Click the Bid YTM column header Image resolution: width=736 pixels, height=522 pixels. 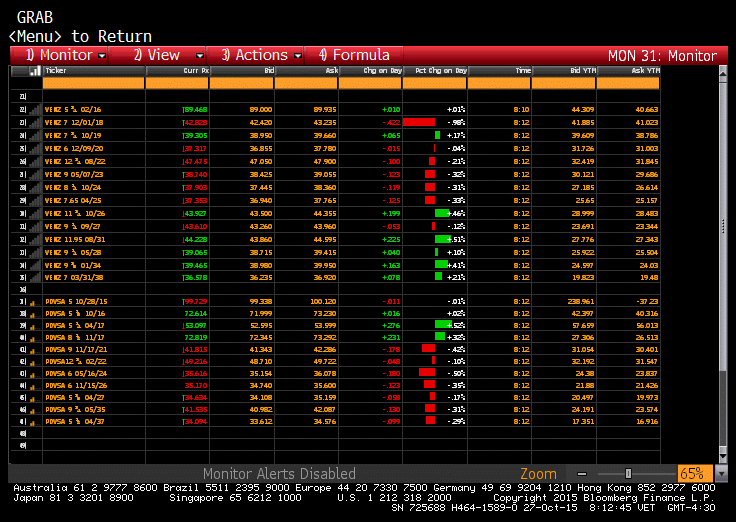564,71
